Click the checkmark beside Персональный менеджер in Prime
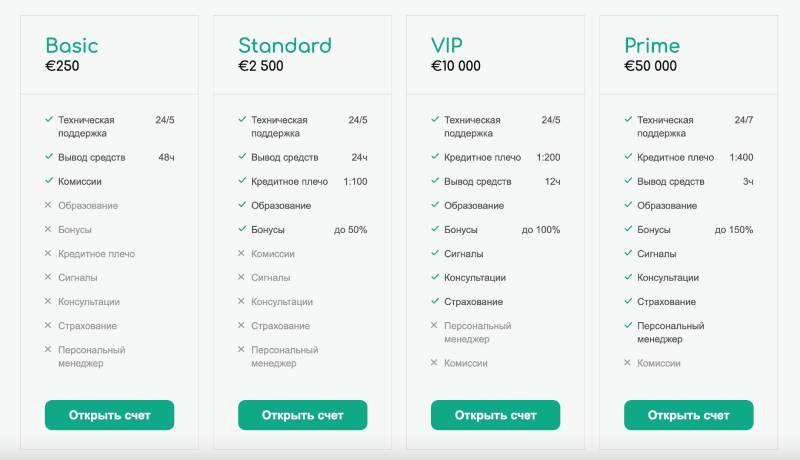The image size is (800, 460). (627, 325)
